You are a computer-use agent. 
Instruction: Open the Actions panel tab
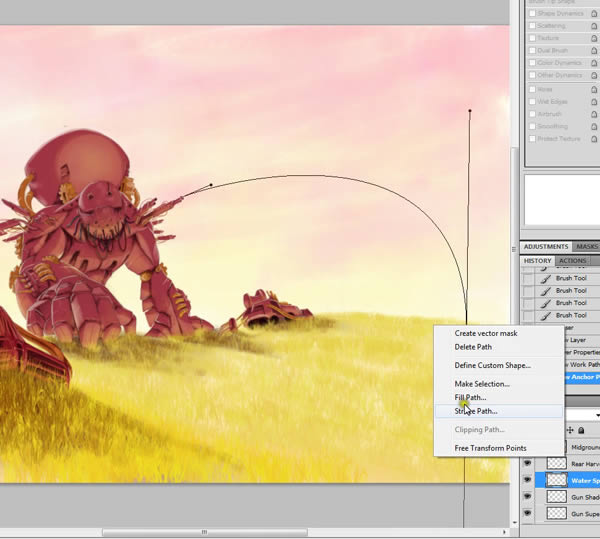pyautogui.click(x=572, y=261)
